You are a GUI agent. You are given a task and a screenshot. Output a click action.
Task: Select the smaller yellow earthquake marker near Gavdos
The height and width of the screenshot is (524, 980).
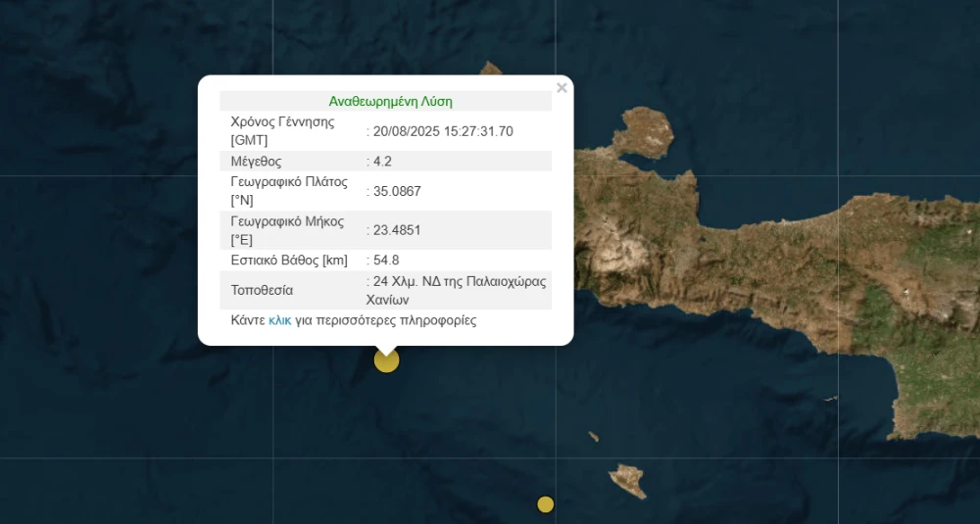[546, 504]
